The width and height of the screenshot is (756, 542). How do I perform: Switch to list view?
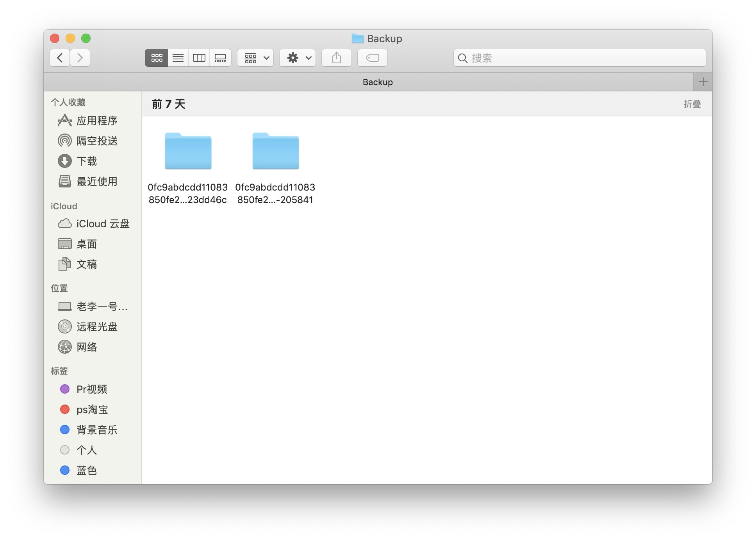point(178,58)
